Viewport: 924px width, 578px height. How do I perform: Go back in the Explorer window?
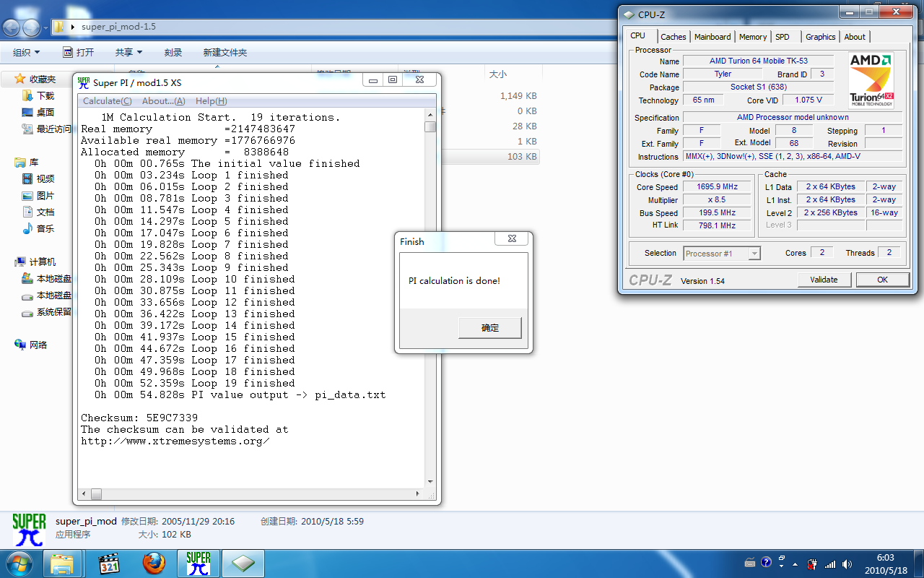pos(11,27)
